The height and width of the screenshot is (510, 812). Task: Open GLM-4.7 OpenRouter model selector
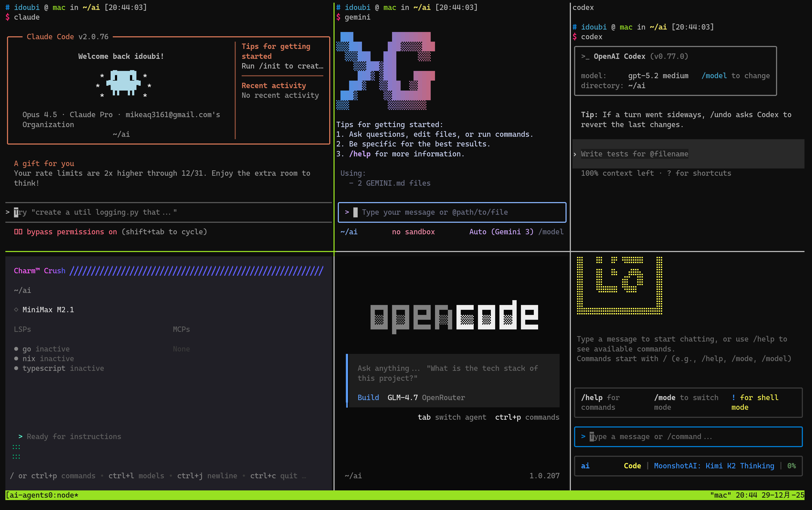tap(426, 398)
